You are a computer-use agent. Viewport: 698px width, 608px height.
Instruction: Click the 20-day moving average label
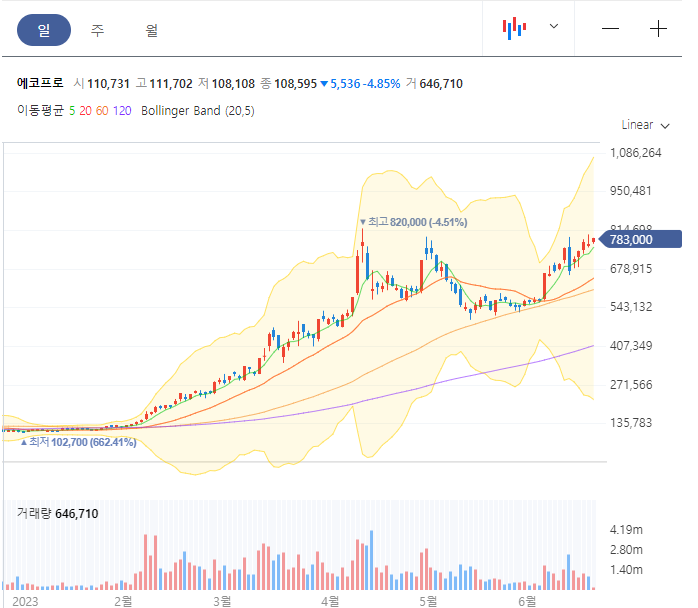[85, 111]
